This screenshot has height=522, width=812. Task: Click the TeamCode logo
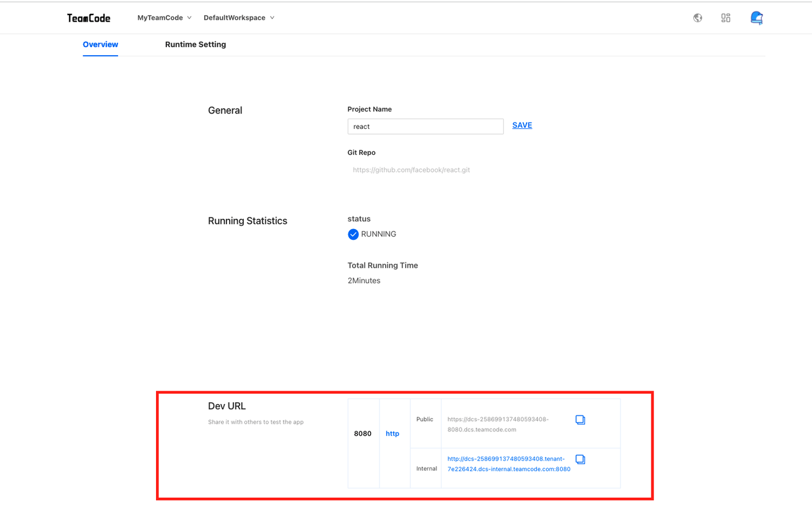click(89, 18)
